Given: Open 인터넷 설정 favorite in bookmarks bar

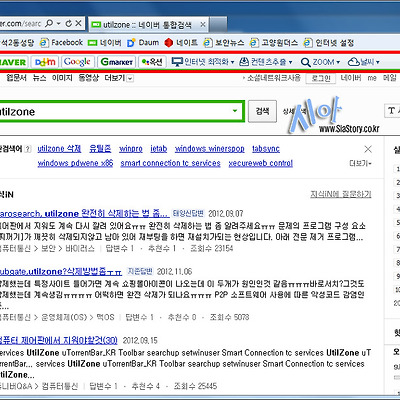Looking at the screenshot, I should coord(329,43).
